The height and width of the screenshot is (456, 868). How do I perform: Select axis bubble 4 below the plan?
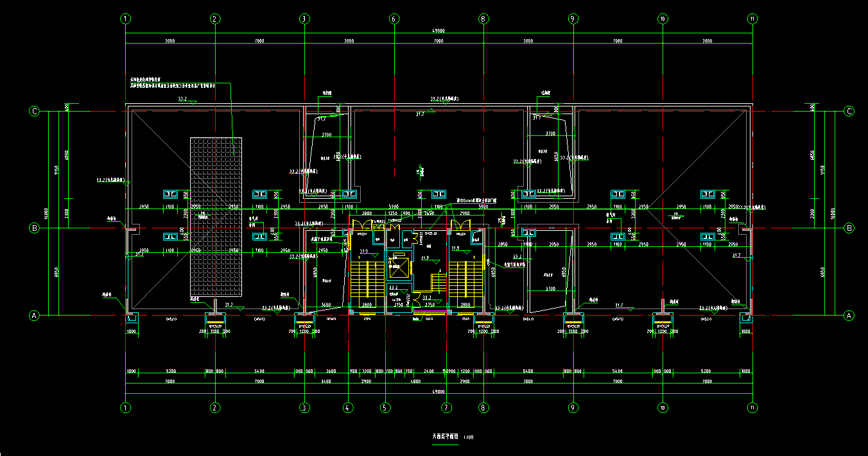348,407
